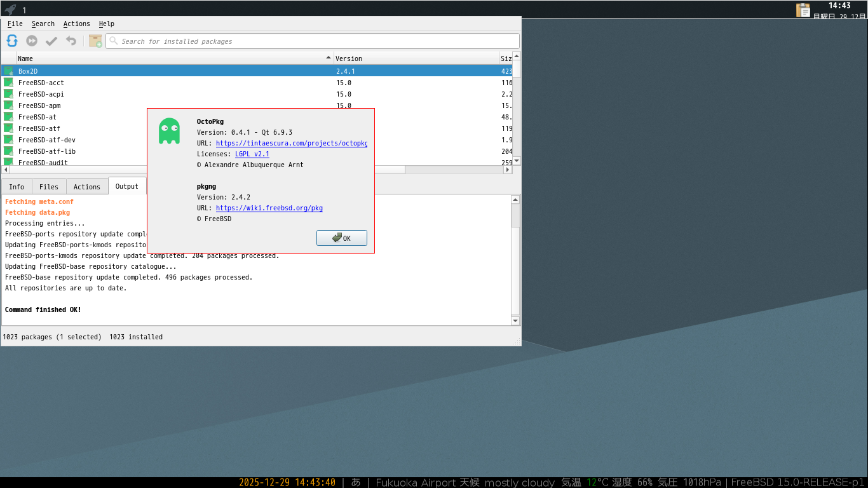
Task: Open the wiki.freebsd.org/pkg link
Action: click(269, 208)
